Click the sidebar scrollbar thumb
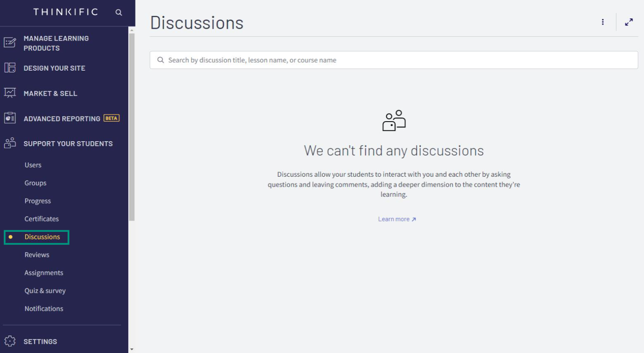 pos(132,127)
